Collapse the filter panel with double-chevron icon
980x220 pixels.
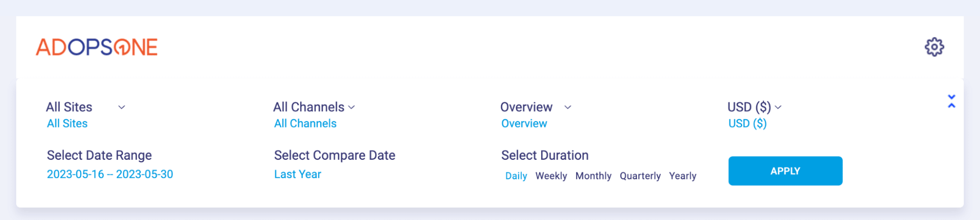tap(951, 101)
